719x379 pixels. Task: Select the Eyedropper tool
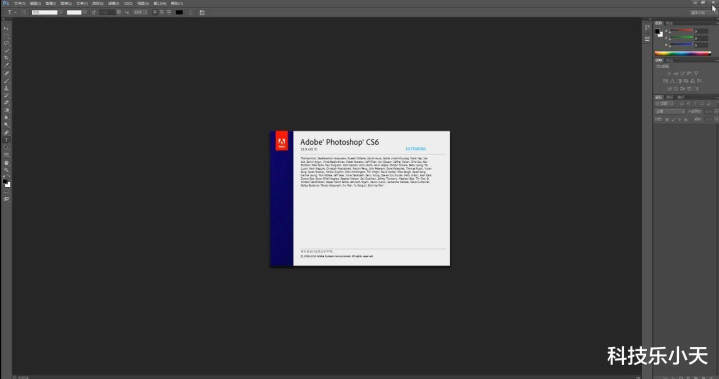6,65
